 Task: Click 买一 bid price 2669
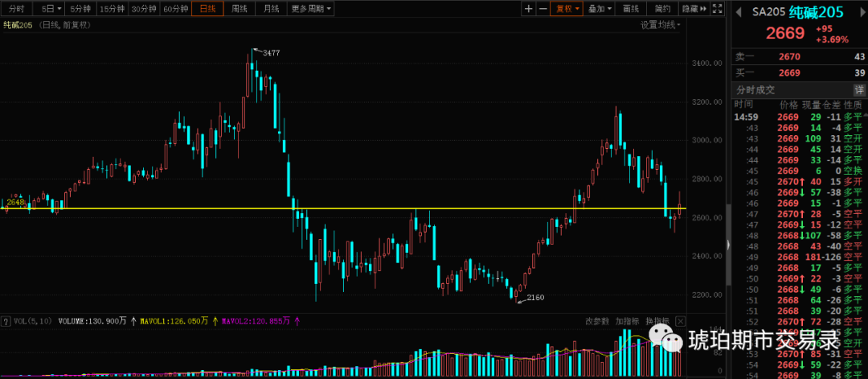point(789,72)
